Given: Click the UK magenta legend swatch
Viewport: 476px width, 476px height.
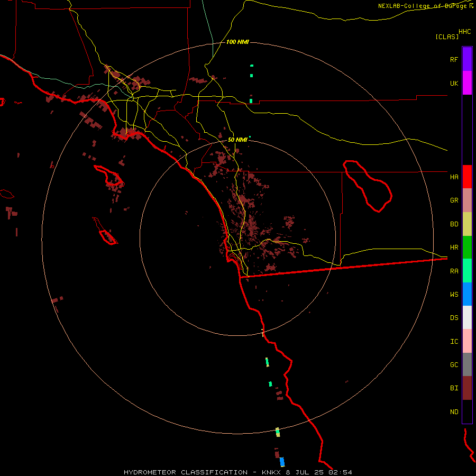Looking at the screenshot, I should point(467,83).
